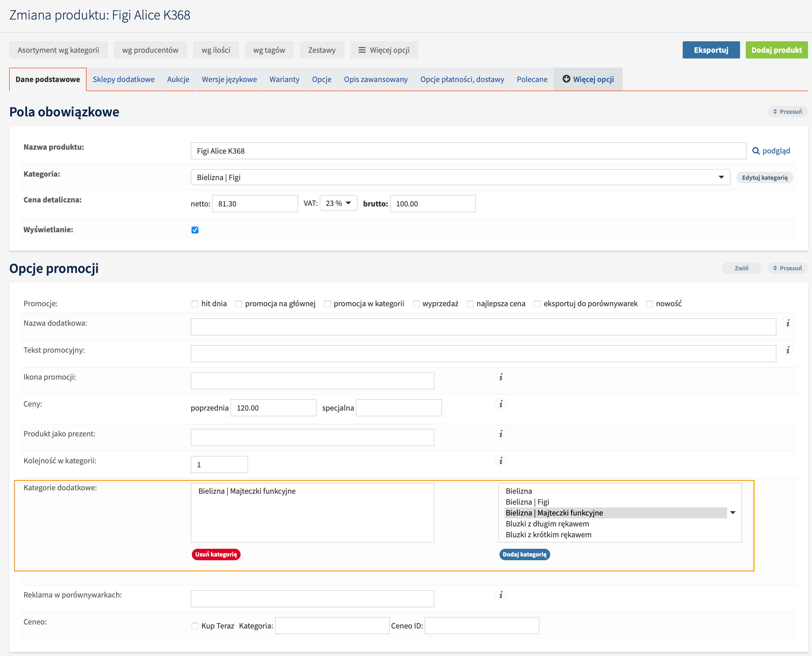Click the info icon for Kolejność w kategorii
Viewport: 812px width, 656px height.
point(501,460)
